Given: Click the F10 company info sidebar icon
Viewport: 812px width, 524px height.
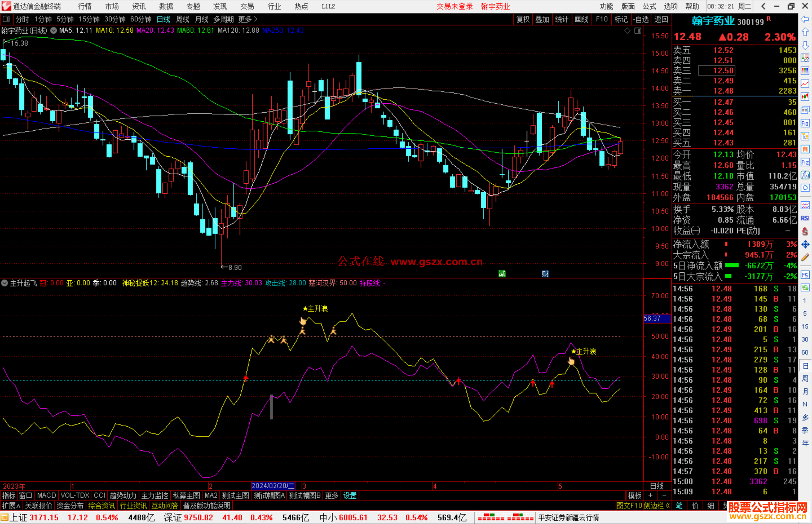Looking at the screenshot, I should click(x=805, y=123).
